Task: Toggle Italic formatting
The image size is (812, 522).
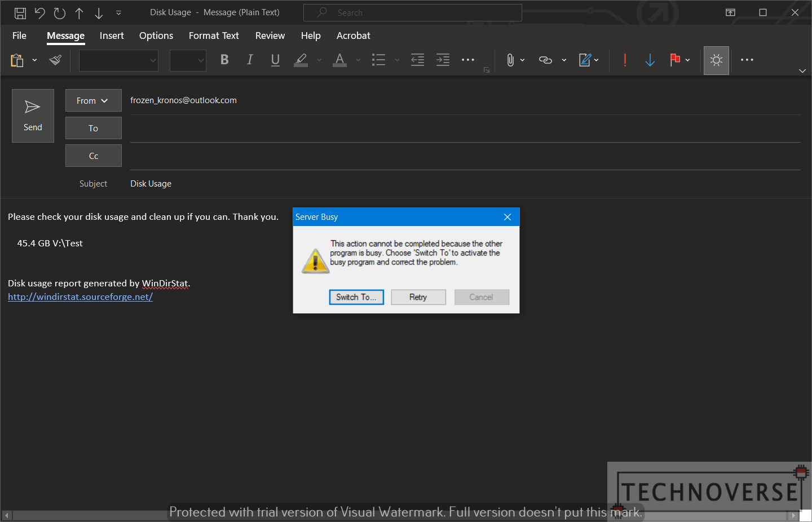Action: tap(250, 60)
